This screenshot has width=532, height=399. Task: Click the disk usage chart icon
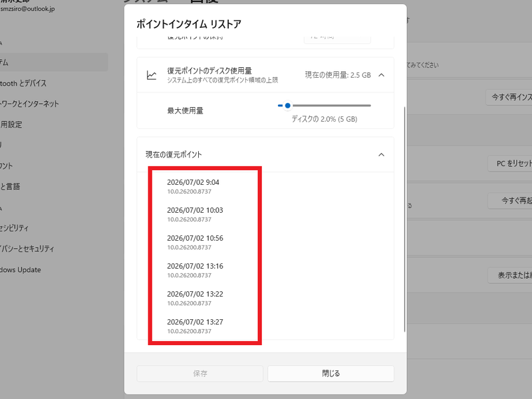point(152,75)
